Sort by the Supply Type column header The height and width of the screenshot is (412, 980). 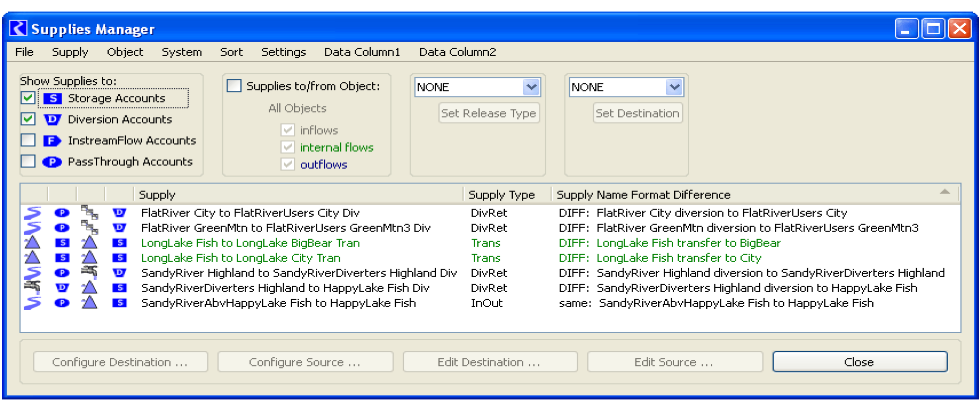[x=501, y=195]
